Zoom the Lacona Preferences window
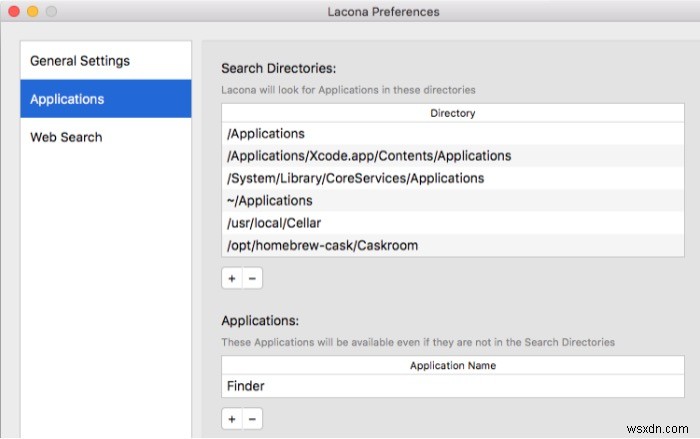 point(51,12)
